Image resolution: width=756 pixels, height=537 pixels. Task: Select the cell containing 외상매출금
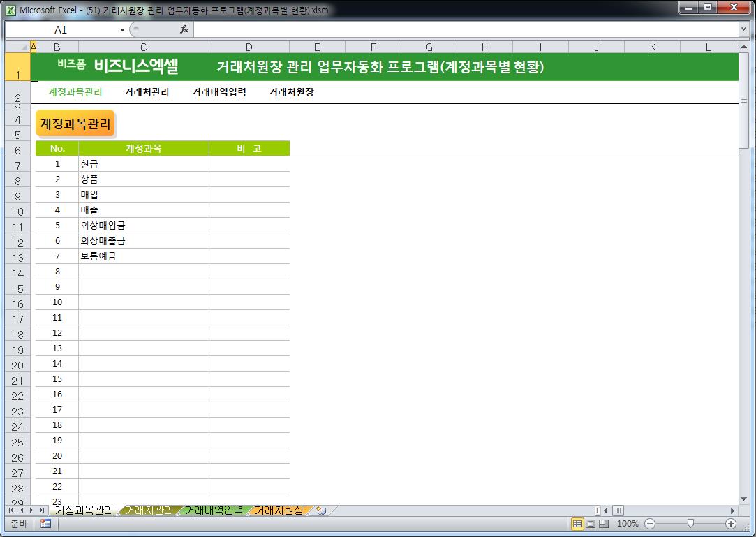coord(144,241)
